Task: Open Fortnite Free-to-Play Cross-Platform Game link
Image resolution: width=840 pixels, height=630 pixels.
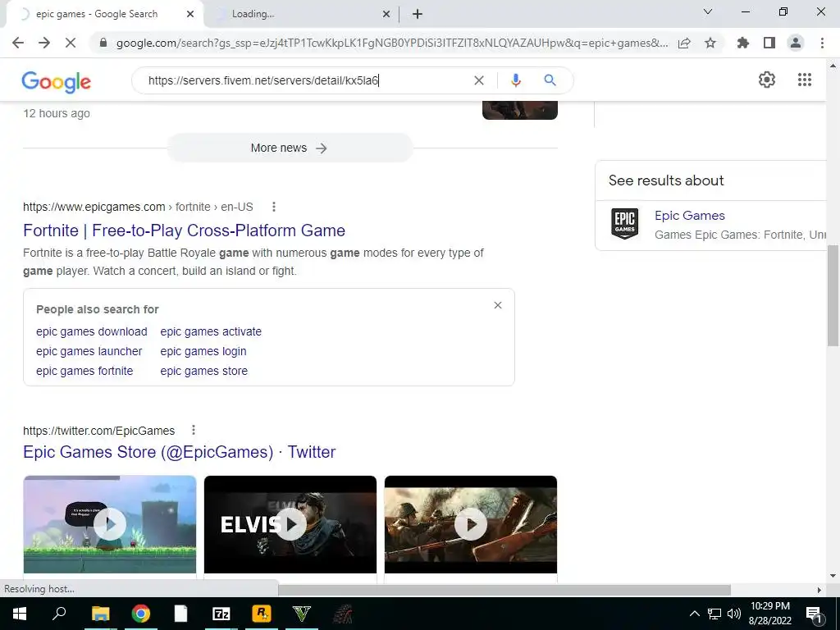Action: 185,231
